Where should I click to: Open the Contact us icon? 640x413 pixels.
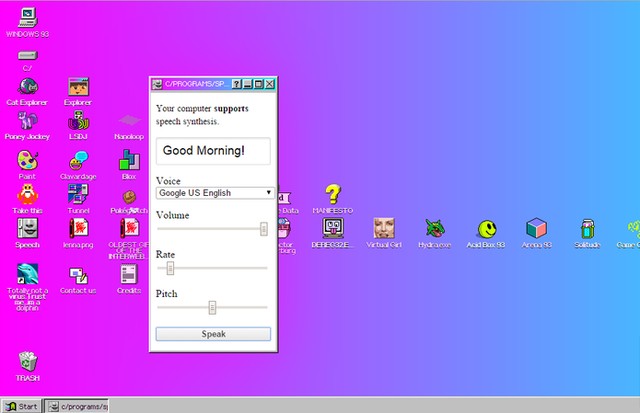[78, 275]
